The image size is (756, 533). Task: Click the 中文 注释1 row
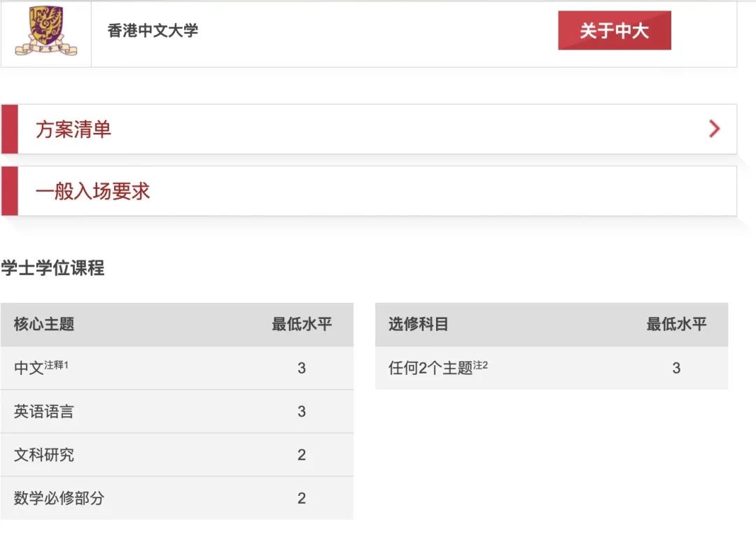177,368
